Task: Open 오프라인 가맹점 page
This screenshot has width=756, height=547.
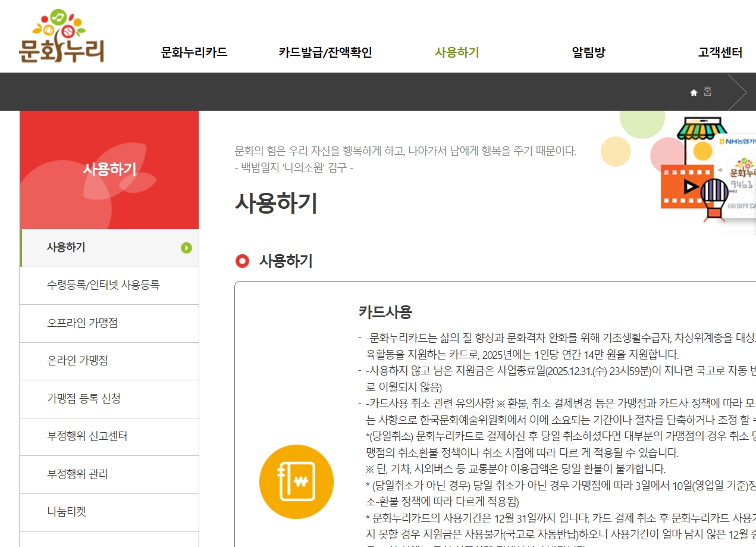Action: point(109,323)
